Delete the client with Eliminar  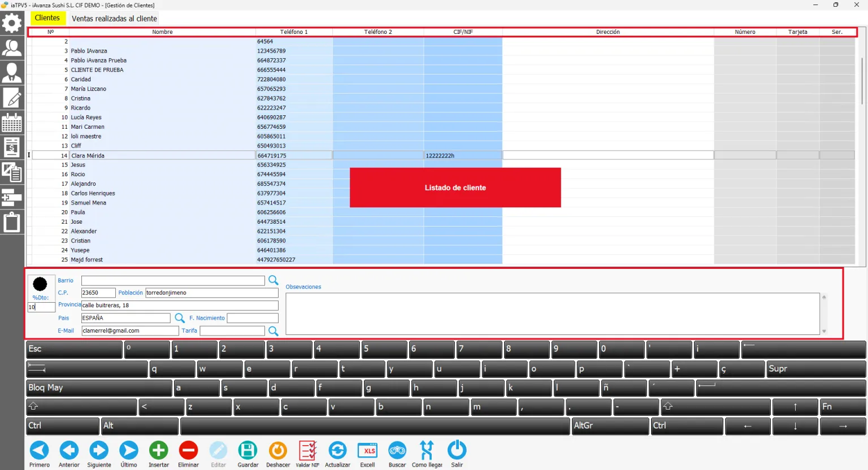188,454
